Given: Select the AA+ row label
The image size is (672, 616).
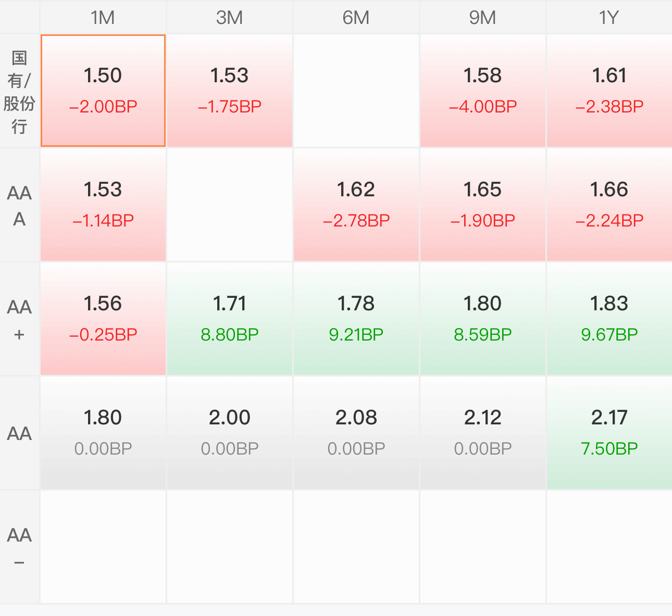Looking at the screenshot, I should pos(19,319).
